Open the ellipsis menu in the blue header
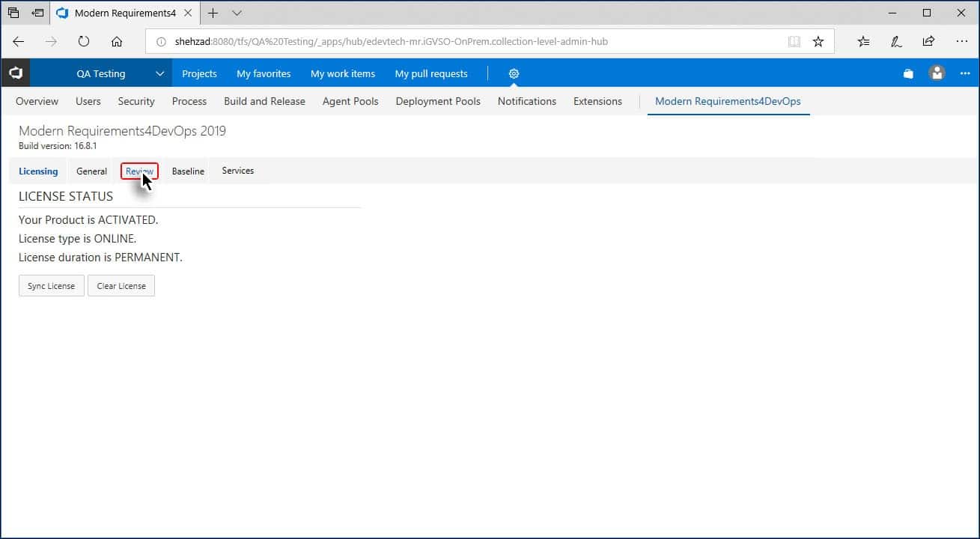Screen dimensions: 980x539 point(965,73)
